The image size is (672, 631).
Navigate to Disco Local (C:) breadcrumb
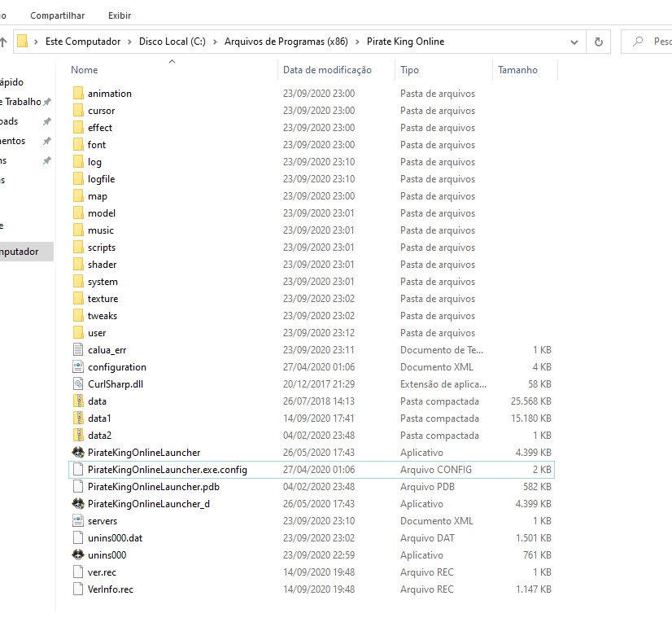point(172,42)
